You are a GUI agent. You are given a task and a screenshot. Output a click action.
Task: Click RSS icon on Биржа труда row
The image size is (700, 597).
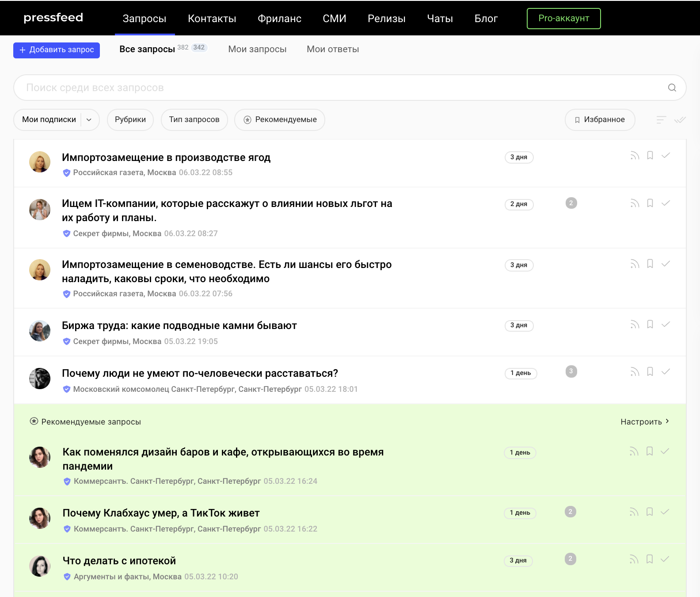tap(635, 325)
